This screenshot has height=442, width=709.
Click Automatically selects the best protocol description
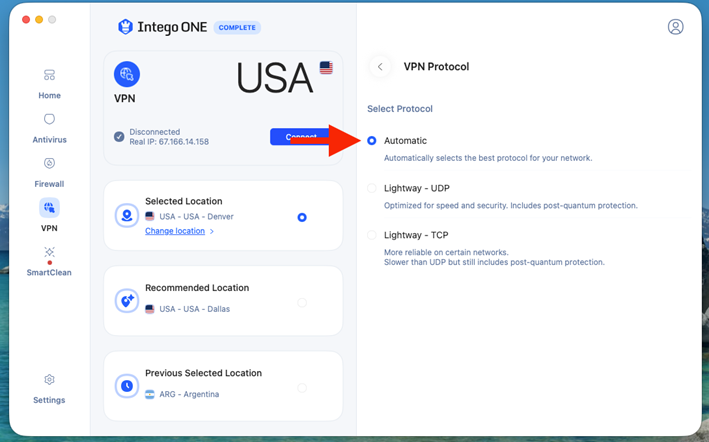tap(488, 158)
